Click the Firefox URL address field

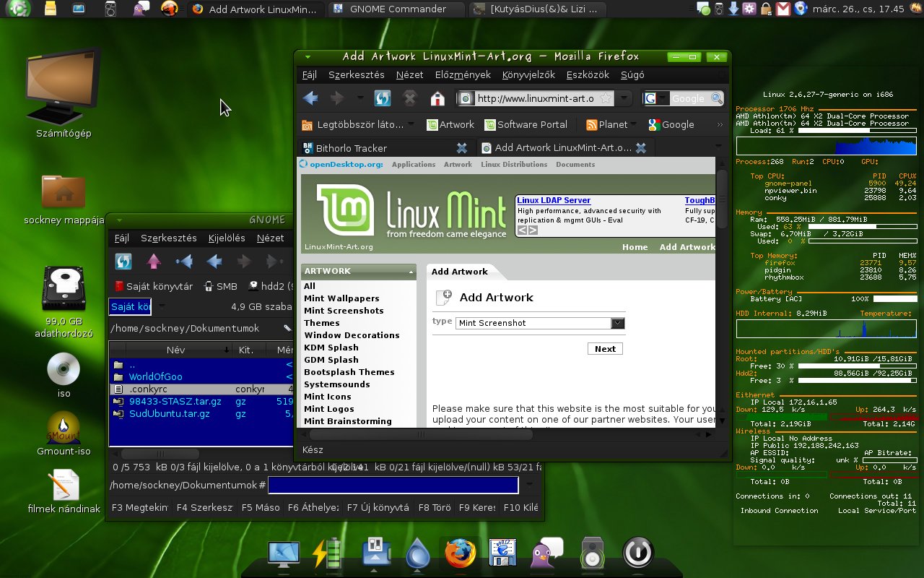click(x=536, y=98)
